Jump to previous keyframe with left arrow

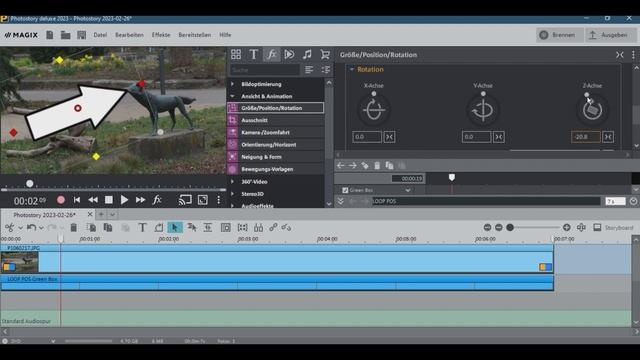(x=340, y=165)
